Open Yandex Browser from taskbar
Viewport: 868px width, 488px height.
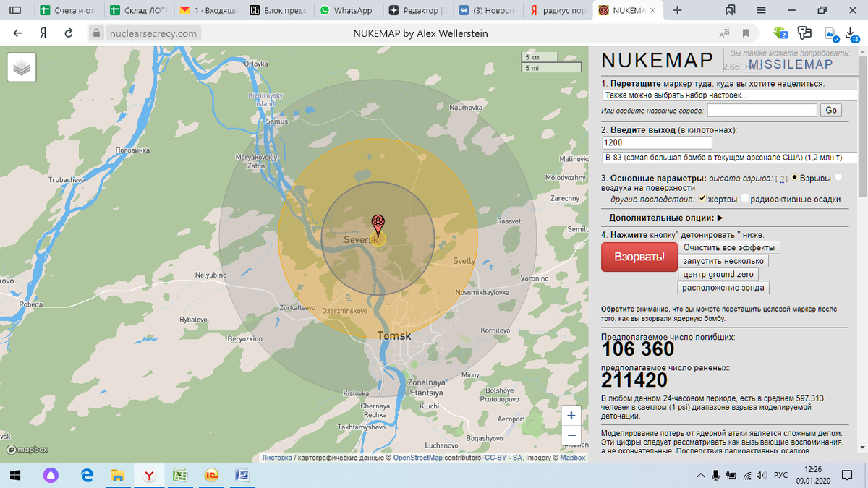pyautogui.click(x=149, y=475)
